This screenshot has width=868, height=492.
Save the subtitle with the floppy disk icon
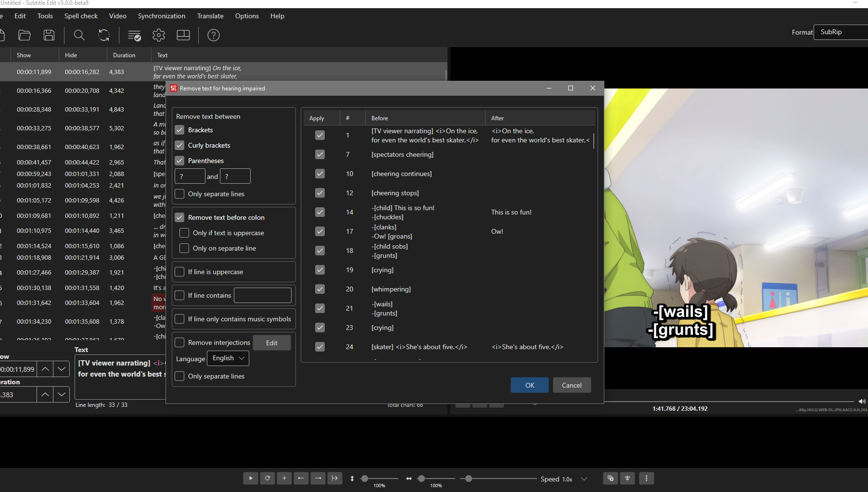click(x=49, y=35)
